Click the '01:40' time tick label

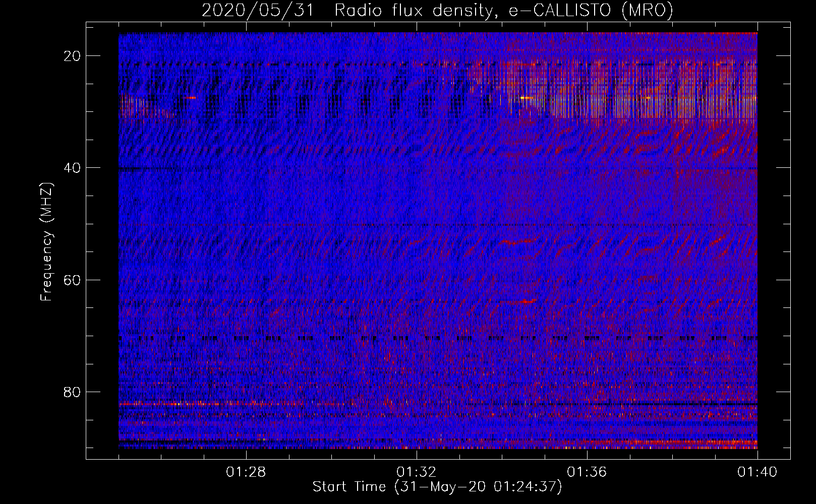[x=757, y=472]
